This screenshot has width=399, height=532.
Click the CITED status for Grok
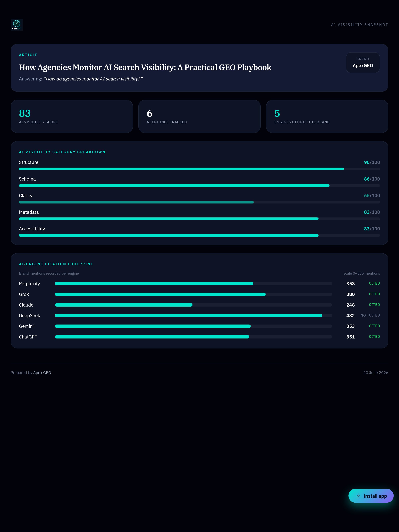pos(374,294)
